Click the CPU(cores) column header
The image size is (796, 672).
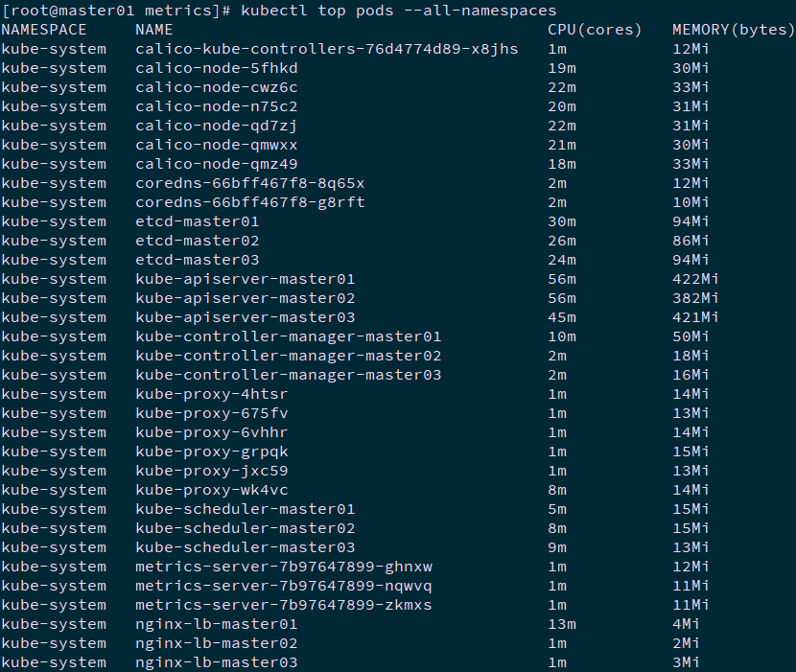coord(595,30)
